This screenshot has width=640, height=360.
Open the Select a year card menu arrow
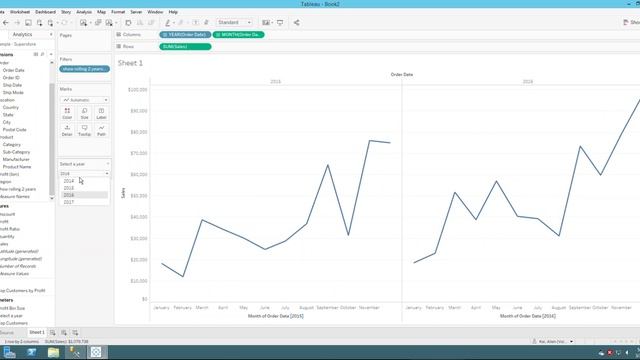tap(108, 164)
